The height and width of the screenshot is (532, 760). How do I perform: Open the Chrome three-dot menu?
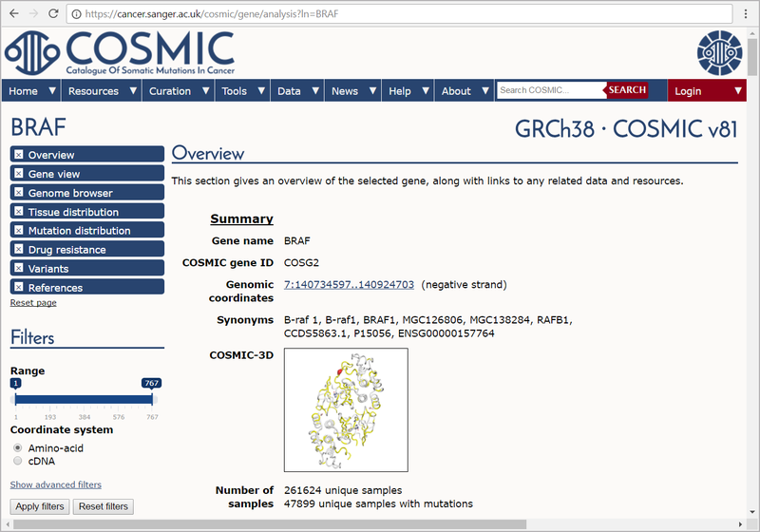tap(746, 14)
